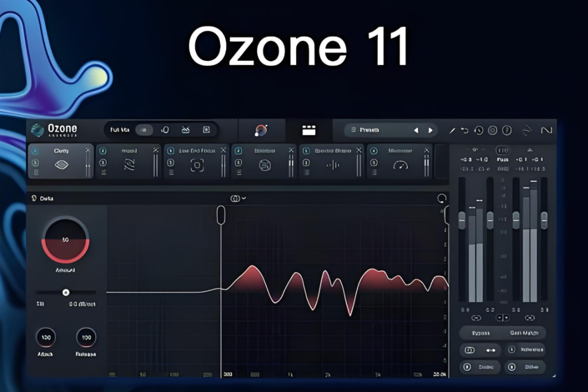
Task: Click the Gain Match button
Action: click(524, 333)
